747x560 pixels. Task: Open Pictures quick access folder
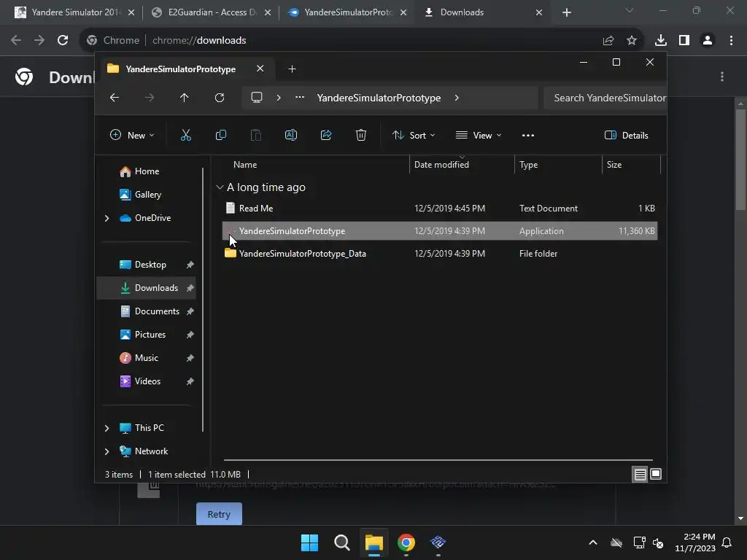tap(150, 335)
